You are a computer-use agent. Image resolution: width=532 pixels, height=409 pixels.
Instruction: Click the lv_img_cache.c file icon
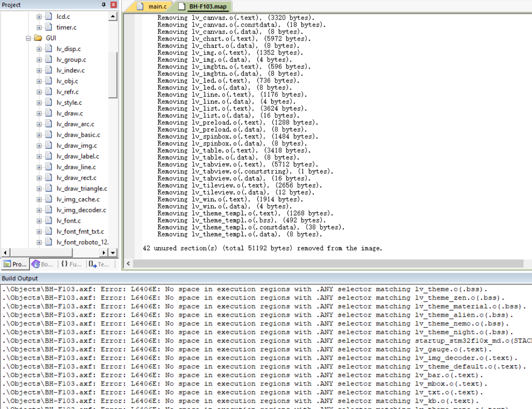pyautogui.click(x=49, y=199)
